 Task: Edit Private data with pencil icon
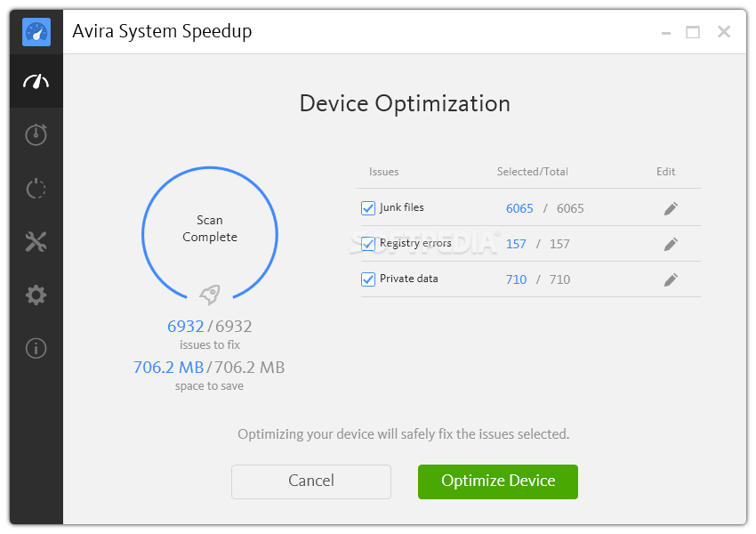(x=671, y=279)
